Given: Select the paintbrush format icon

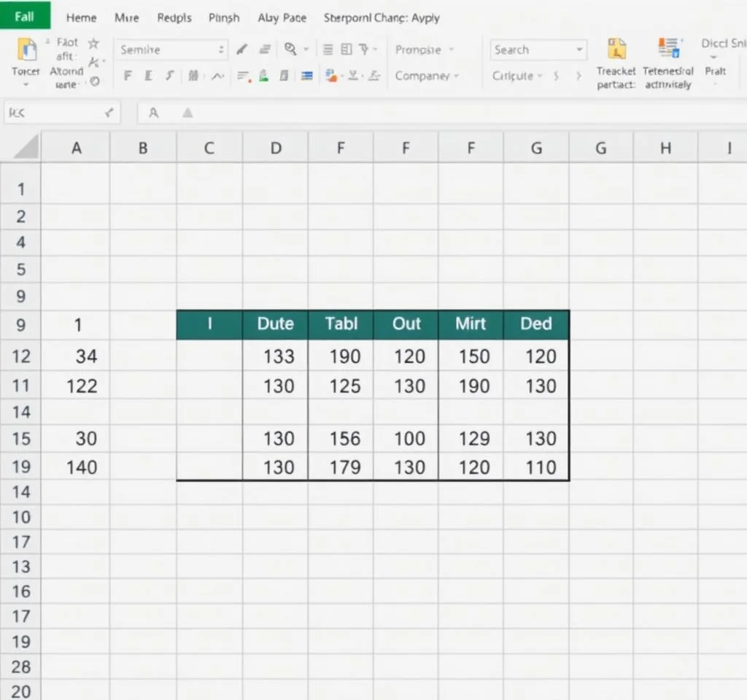Looking at the screenshot, I should [x=241, y=50].
